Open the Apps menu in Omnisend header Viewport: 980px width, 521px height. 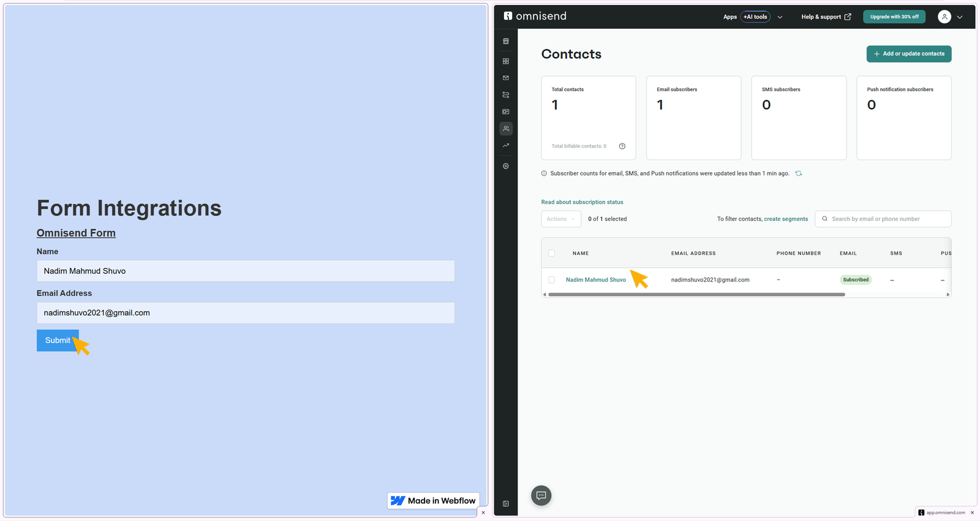[x=730, y=17]
